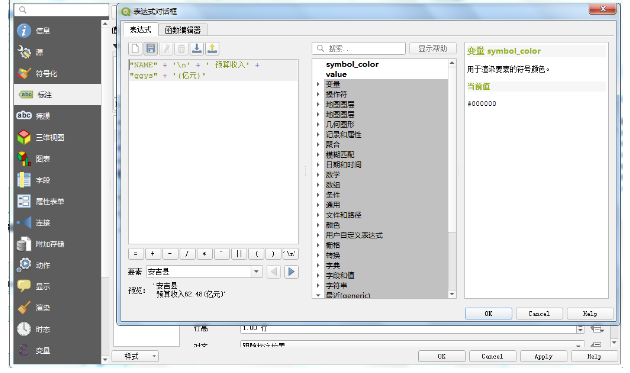The image size is (630, 373).
Task: Expand the 颜色 function group
Action: (x=318, y=225)
